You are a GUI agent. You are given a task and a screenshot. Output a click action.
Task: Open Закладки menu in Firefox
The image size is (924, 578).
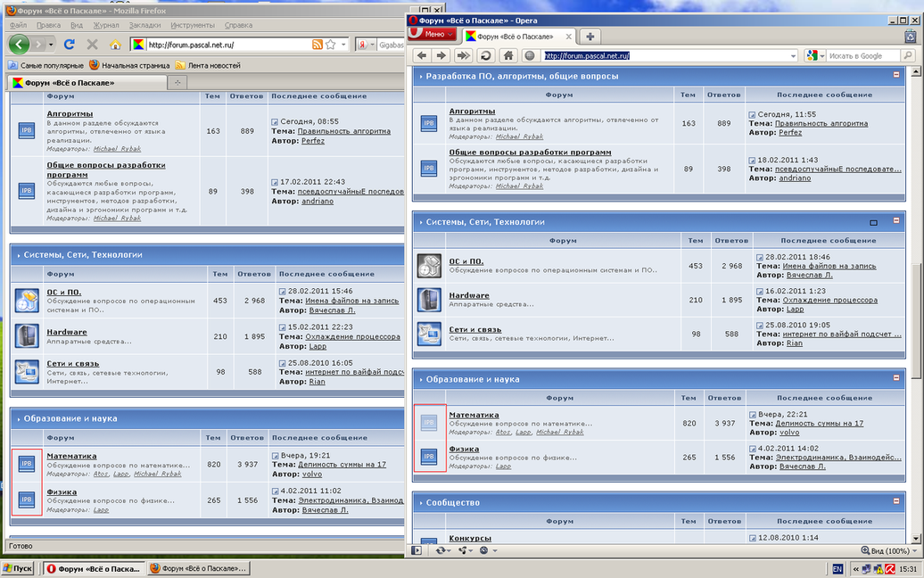(x=144, y=25)
